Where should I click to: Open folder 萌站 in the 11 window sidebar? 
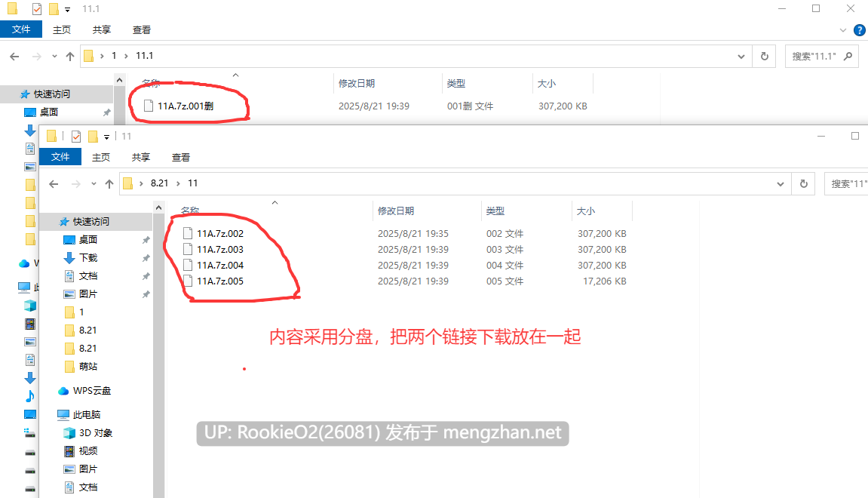coord(88,366)
